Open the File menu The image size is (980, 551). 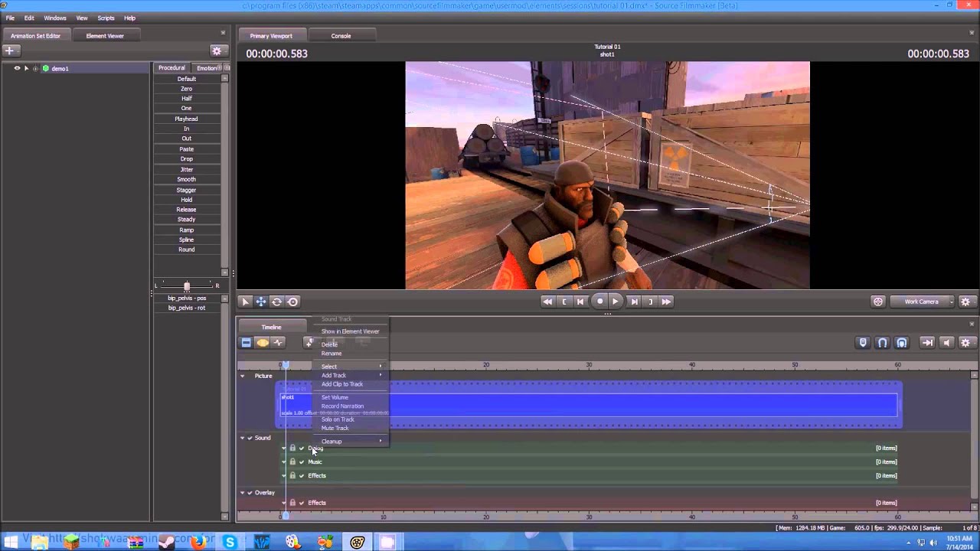click(x=11, y=18)
